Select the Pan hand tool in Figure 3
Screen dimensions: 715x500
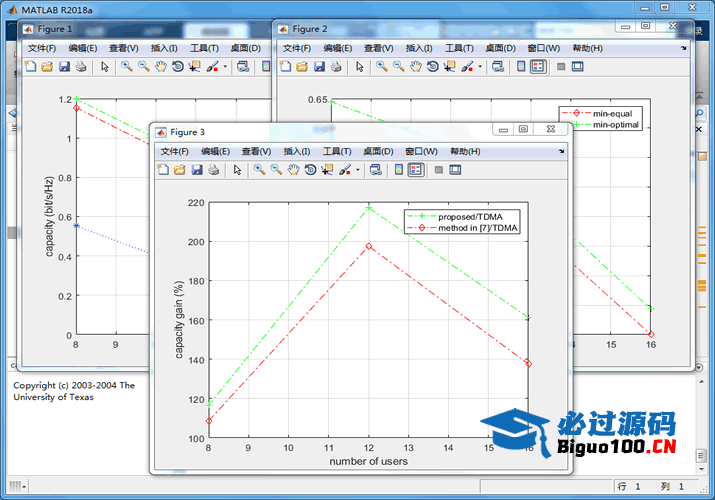294,170
